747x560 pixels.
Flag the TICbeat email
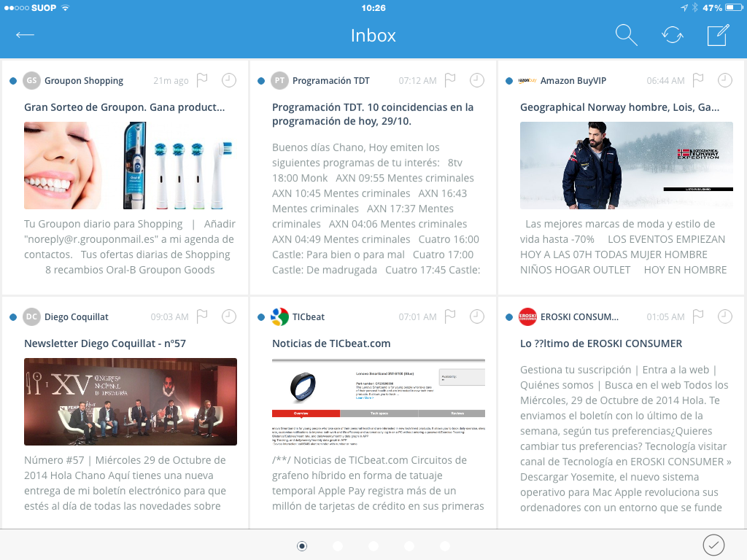pyautogui.click(x=450, y=316)
